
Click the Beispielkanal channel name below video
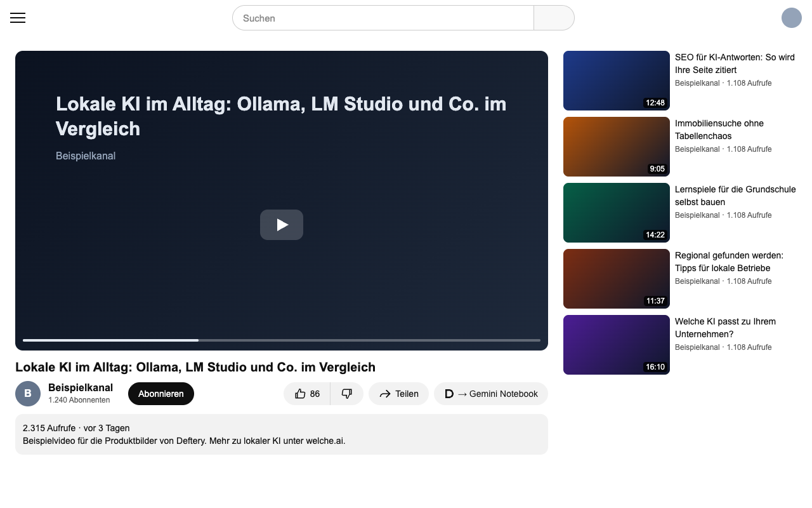[x=81, y=387]
